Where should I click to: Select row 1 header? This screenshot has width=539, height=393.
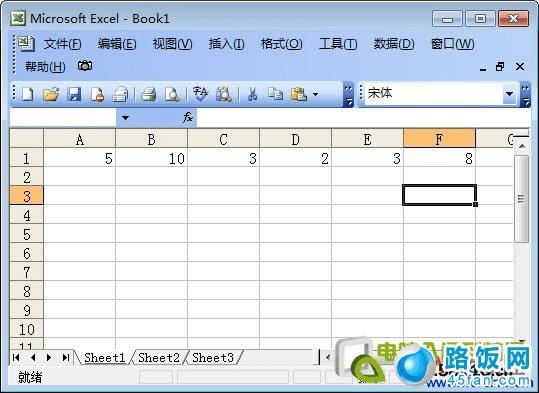tap(26, 158)
